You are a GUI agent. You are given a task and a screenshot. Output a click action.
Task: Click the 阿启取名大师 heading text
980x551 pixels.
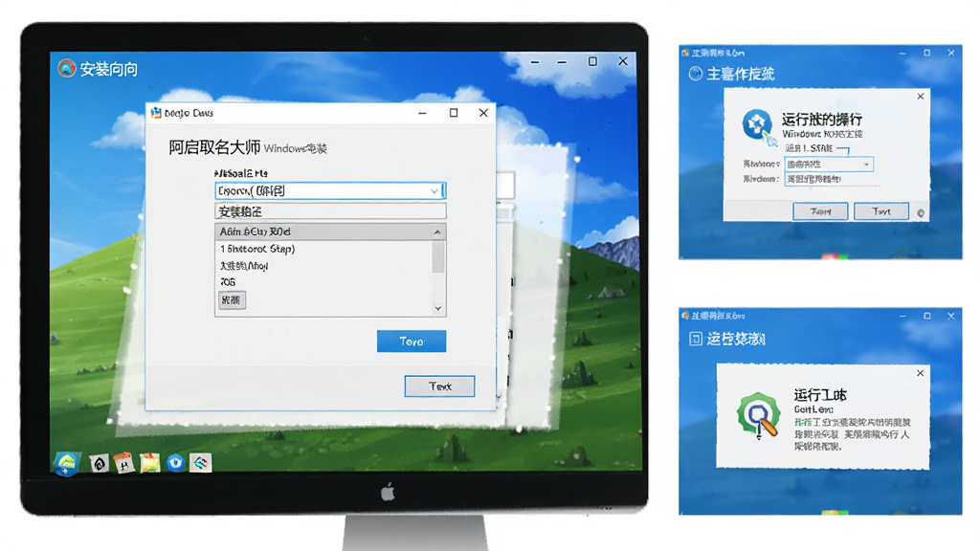[214, 147]
